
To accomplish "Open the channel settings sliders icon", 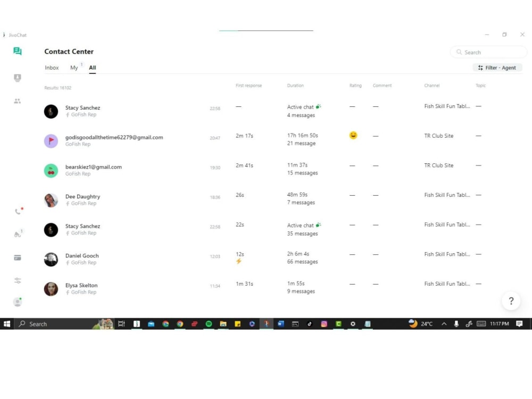I will 18,280.
